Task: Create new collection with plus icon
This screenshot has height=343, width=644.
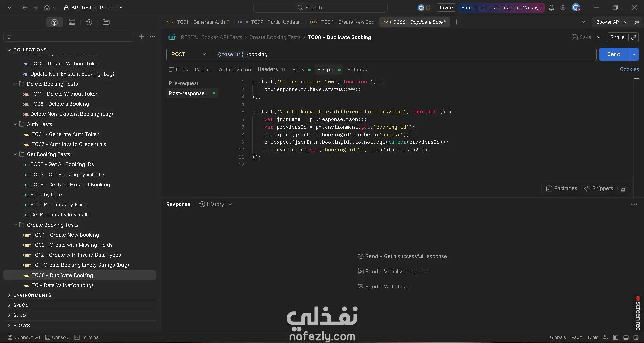Action: click(x=142, y=37)
